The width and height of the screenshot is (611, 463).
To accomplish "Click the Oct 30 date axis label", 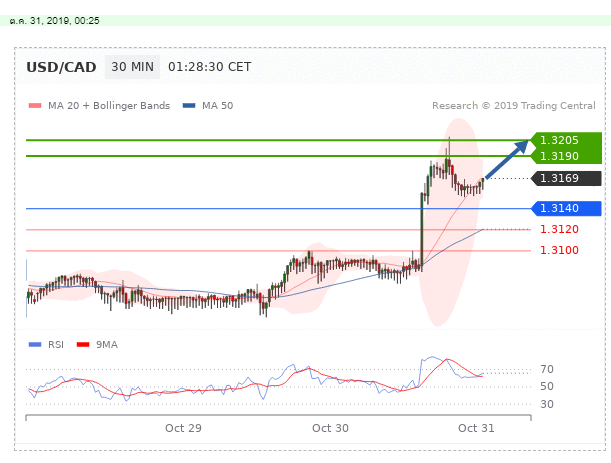I will click(330, 428).
